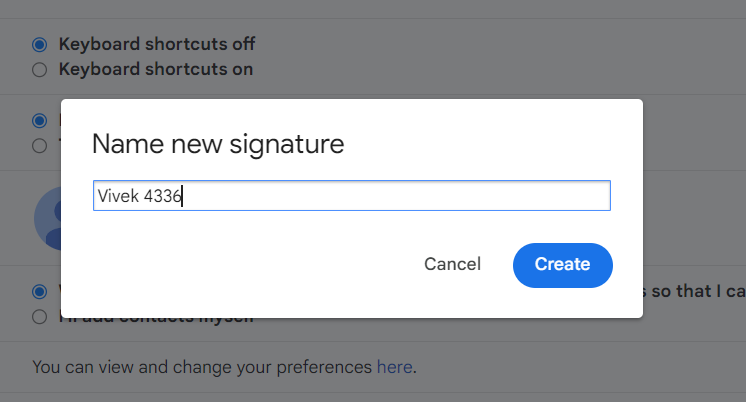Click the "Keyboard shortcuts on" label text
This screenshot has height=402, width=746.
pyautogui.click(x=156, y=70)
